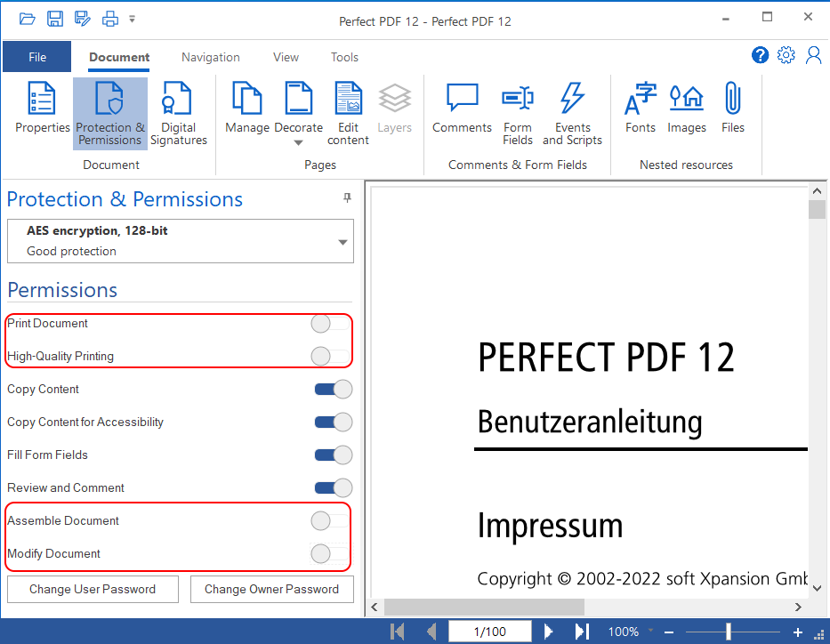Zoom in with the plus button
The image size is (830, 644).
pyautogui.click(x=798, y=632)
